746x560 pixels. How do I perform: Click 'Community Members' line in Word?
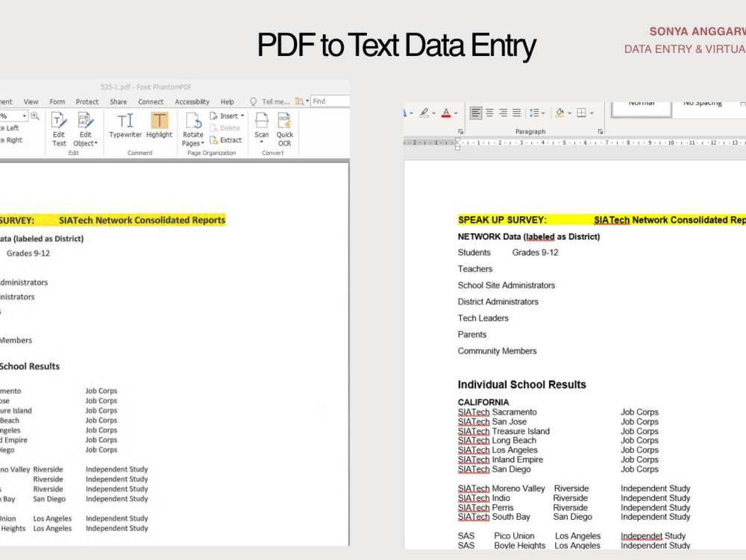pyautogui.click(x=497, y=350)
